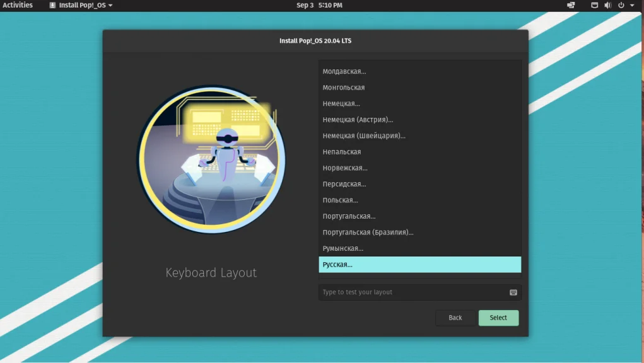Click the robot Keyboard Layout illustration
The width and height of the screenshot is (644, 363).
pyautogui.click(x=211, y=159)
